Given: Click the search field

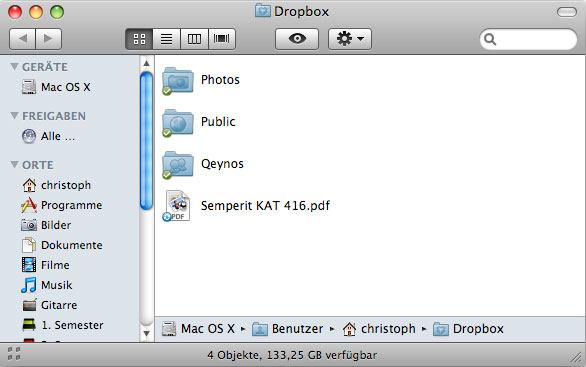Looking at the screenshot, I should [x=528, y=39].
